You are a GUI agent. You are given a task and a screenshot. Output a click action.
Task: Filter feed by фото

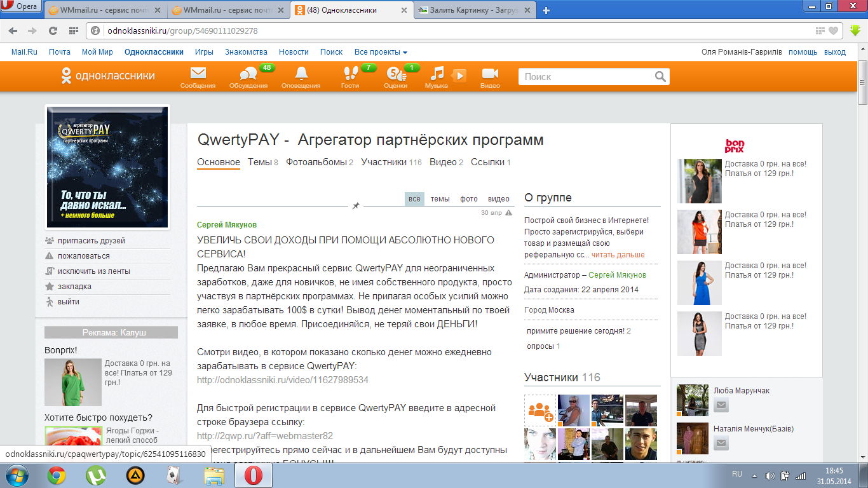(x=469, y=199)
